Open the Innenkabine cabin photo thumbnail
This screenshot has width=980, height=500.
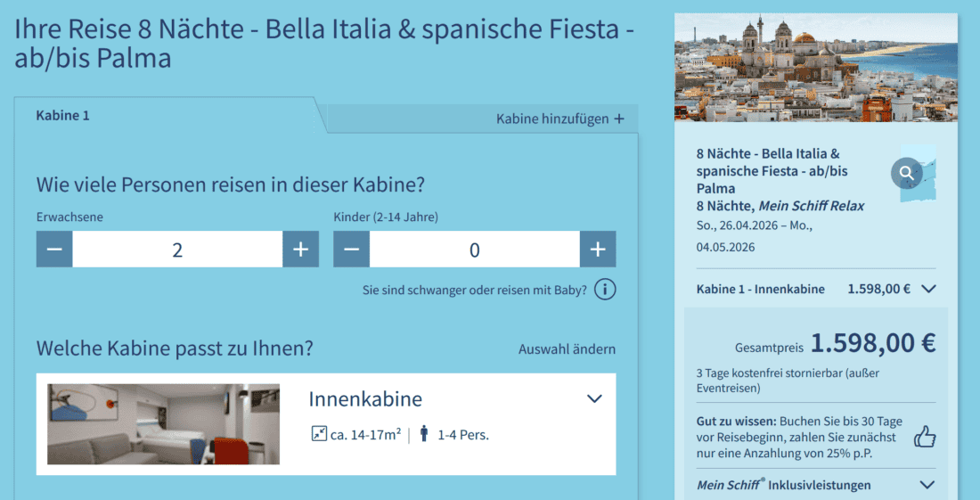pyautogui.click(x=163, y=423)
